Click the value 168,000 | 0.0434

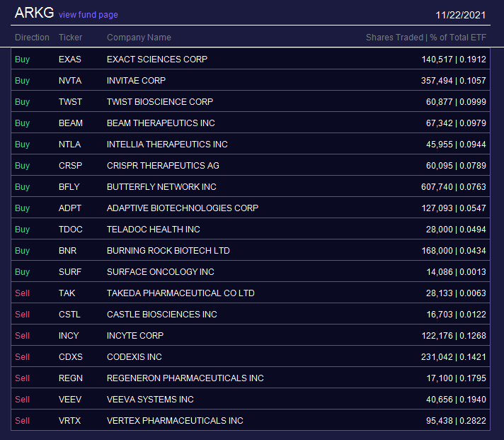454,250
